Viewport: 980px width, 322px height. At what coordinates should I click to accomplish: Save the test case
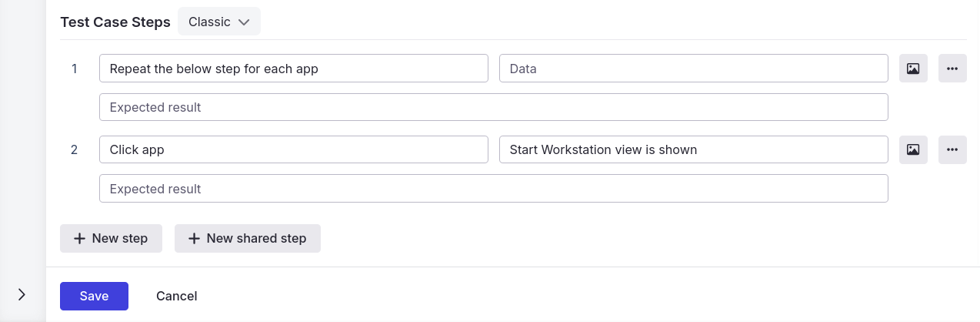(94, 296)
